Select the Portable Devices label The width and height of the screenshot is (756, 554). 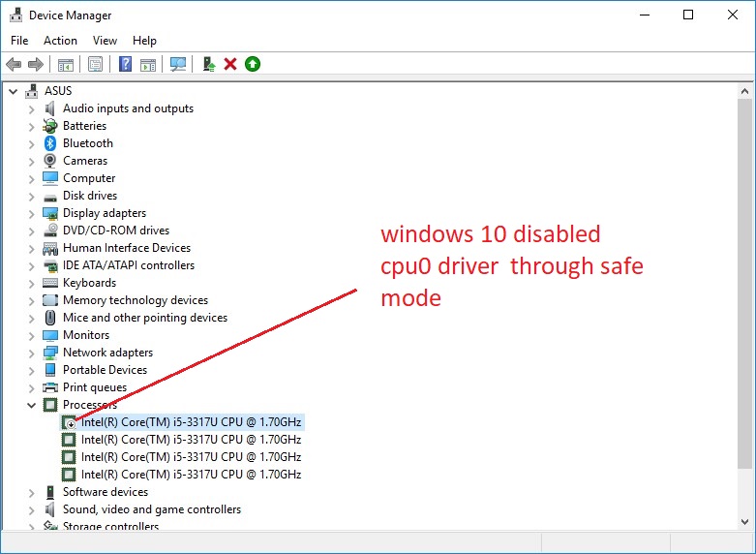coord(105,370)
